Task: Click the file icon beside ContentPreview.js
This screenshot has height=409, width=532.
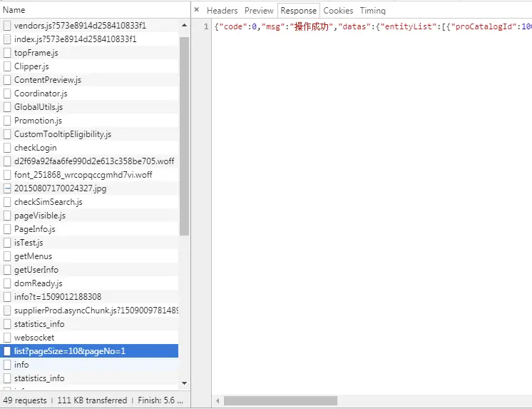Action: pyautogui.click(x=7, y=80)
